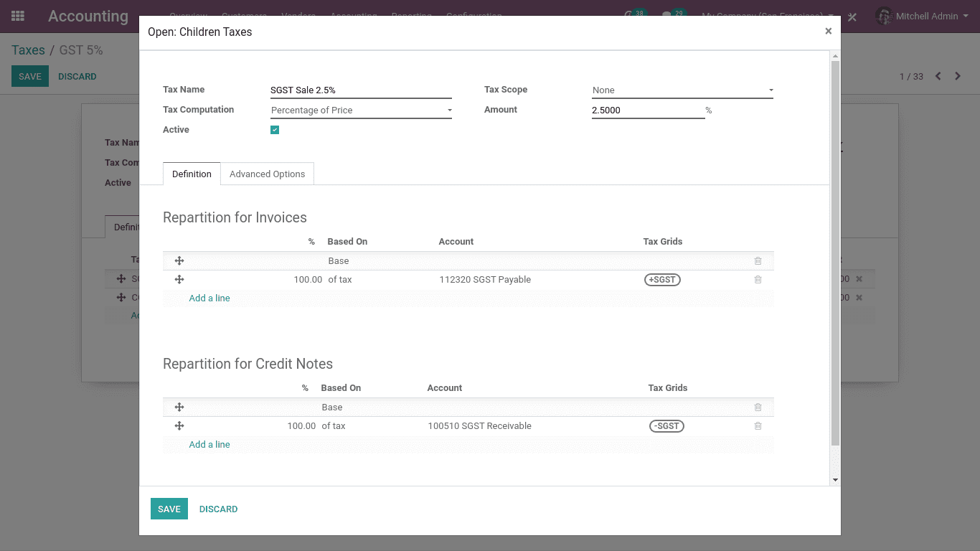Viewport: 980px width, 551px height.
Task: Click the scrollbar up arrow in dialog
Action: coord(835,55)
